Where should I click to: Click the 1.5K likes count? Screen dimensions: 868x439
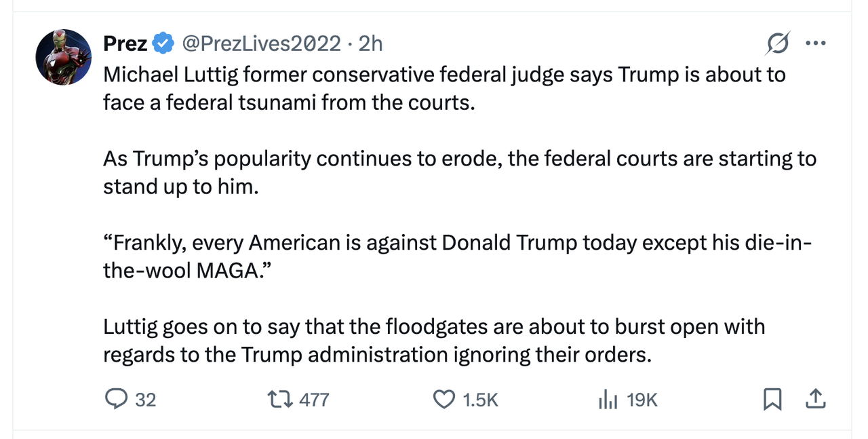(480, 400)
